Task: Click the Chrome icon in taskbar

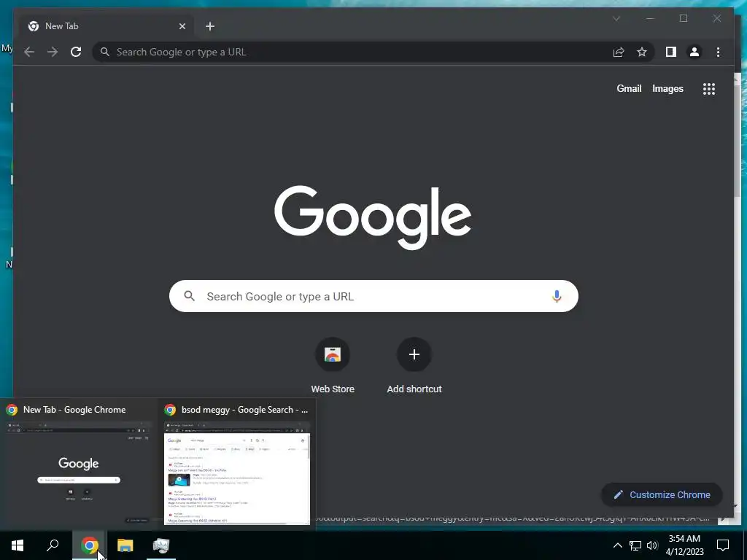Action: coord(89,545)
